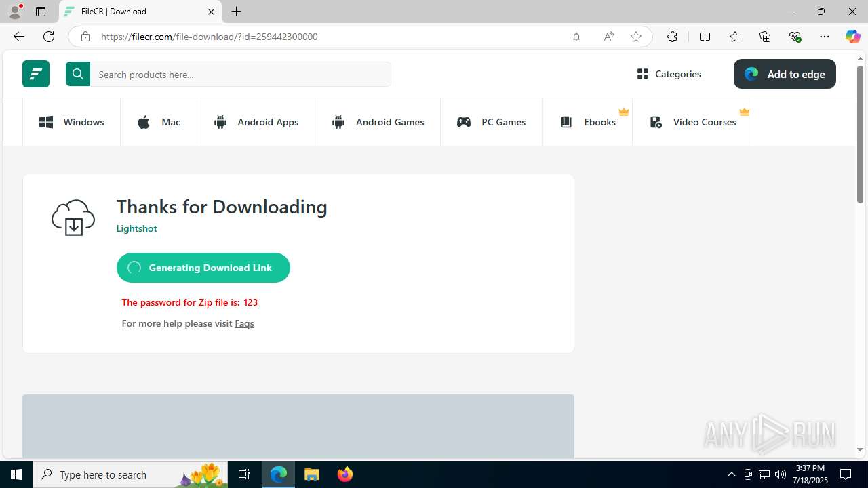The width and height of the screenshot is (868, 488).
Task: Open File Explorer from taskbar
Action: pyautogui.click(x=311, y=474)
